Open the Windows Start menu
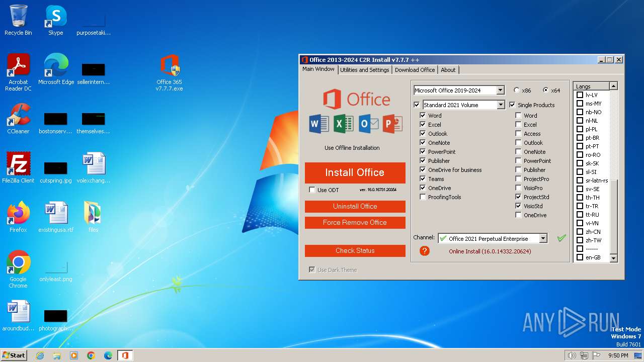Image resolution: width=644 pixels, height=362 pixels. pos(14,355)
